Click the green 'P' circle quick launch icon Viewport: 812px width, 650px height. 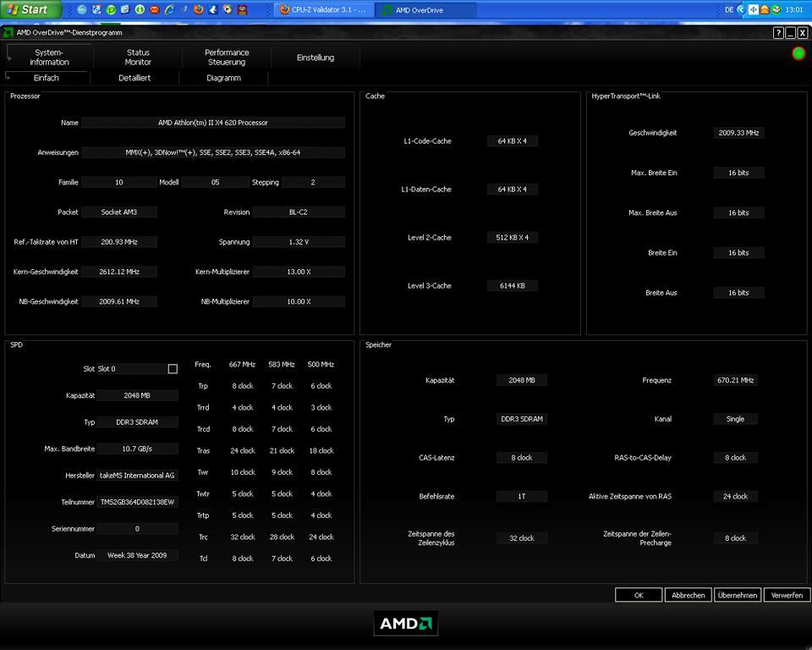[x=111, y=9]
